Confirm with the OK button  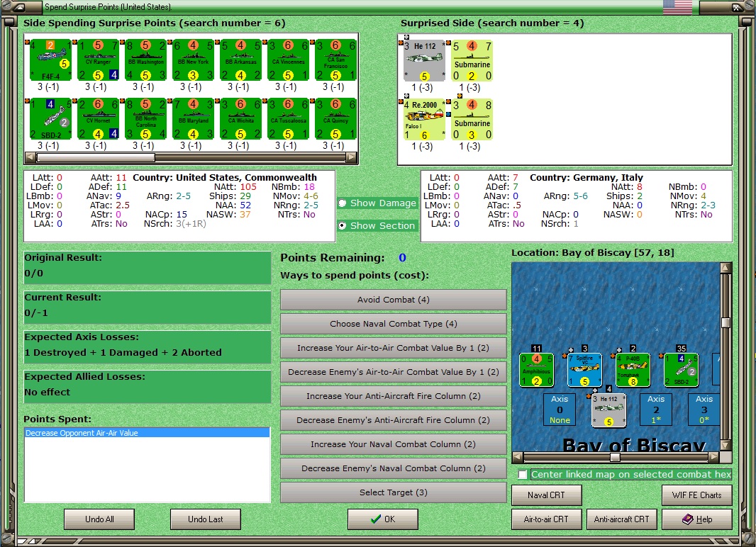click(383, 519)
